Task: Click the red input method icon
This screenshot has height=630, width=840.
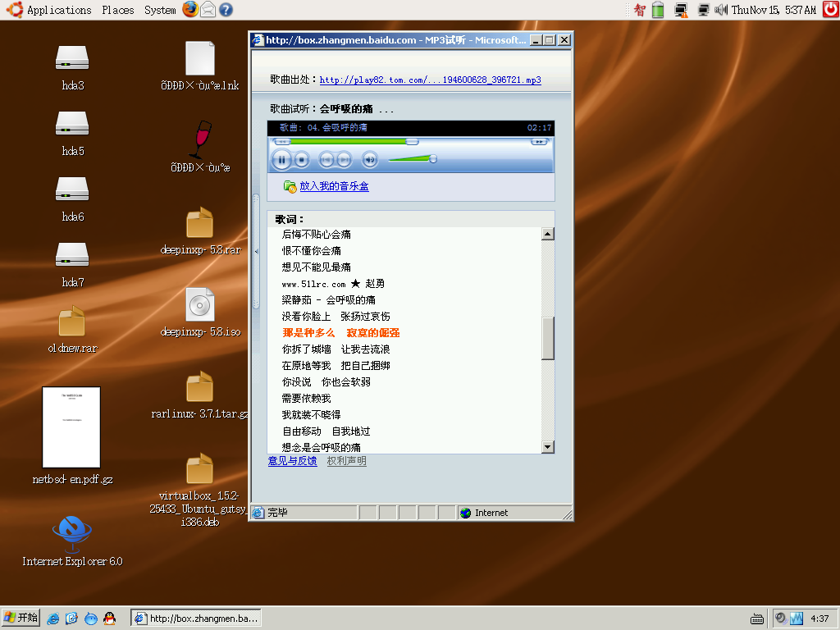Action: [x=640, y=10]
